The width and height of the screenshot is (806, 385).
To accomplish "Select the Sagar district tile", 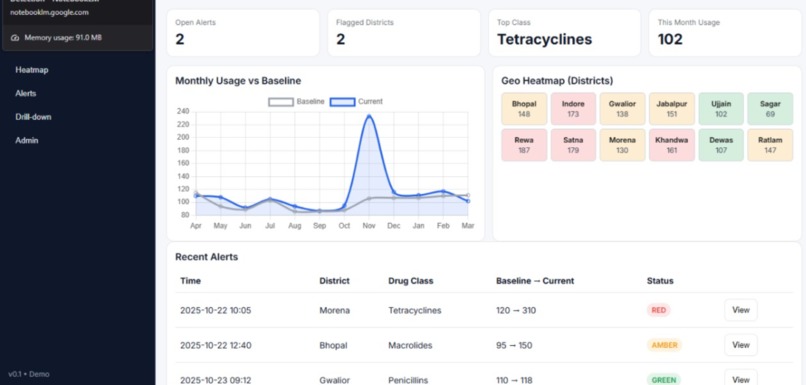I will tap(770, 109).
